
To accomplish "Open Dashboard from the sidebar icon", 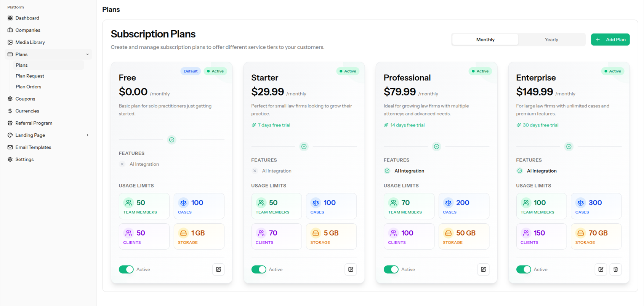I will coord(10,18).
